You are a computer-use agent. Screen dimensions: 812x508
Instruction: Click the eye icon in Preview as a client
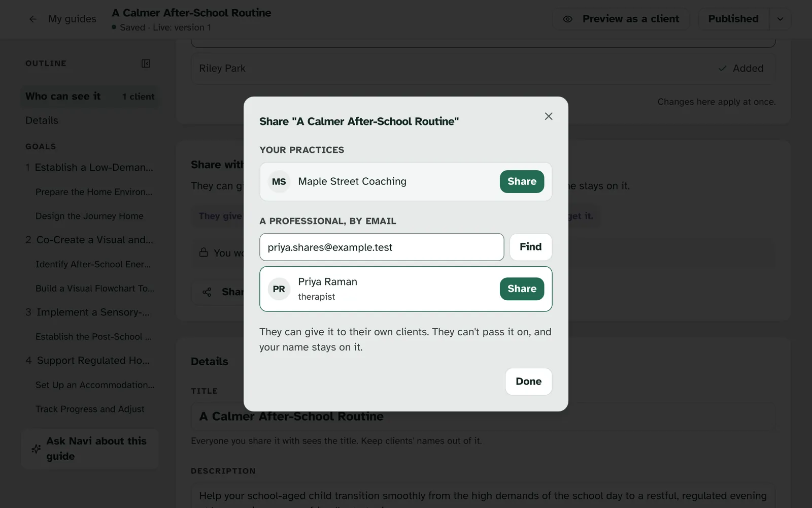568,19
